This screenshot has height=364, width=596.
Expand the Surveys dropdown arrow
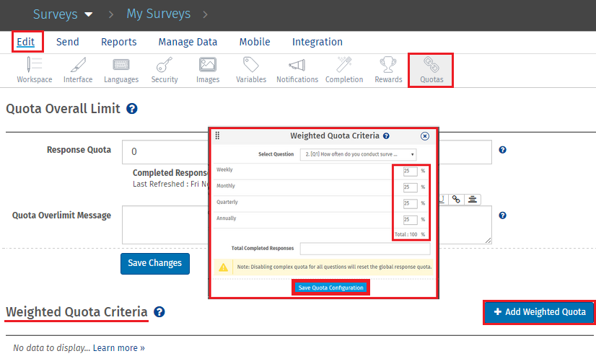[x=89, y=14]
